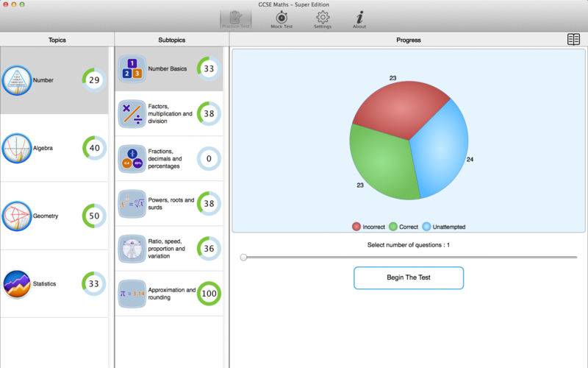Viewport: 588px width, 368px height.
Task: Click the Ratio, speed, proportion icon
Action: click(x=132, y=249)
